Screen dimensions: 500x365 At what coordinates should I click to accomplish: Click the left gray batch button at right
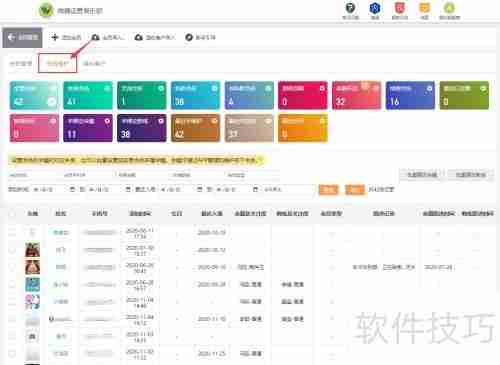point(422,175)
